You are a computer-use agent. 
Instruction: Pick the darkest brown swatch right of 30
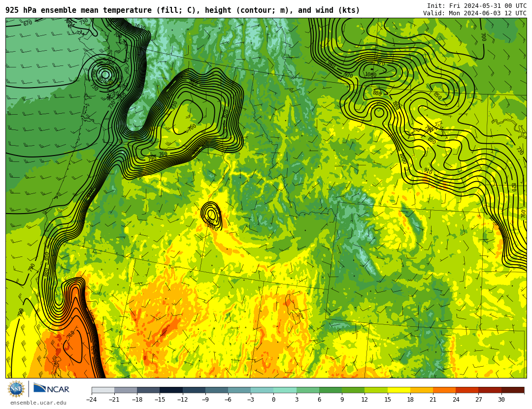[x=513, y=390]
